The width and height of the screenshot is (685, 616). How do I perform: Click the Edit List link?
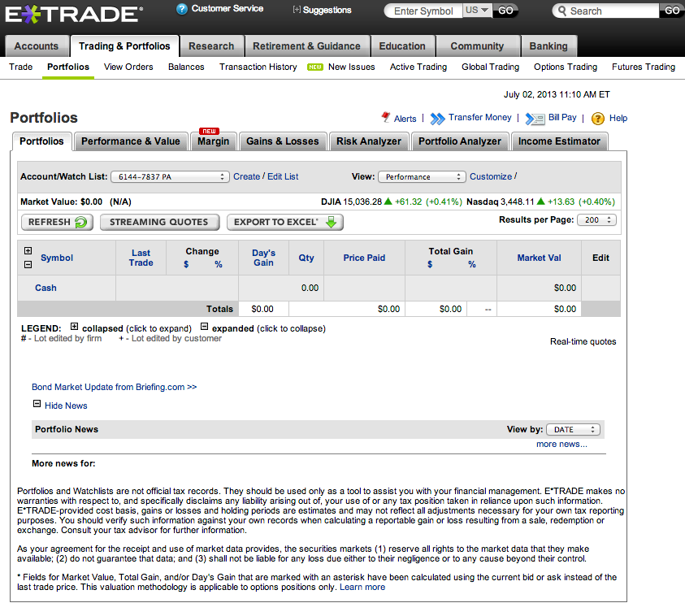(x=283, y=177)
